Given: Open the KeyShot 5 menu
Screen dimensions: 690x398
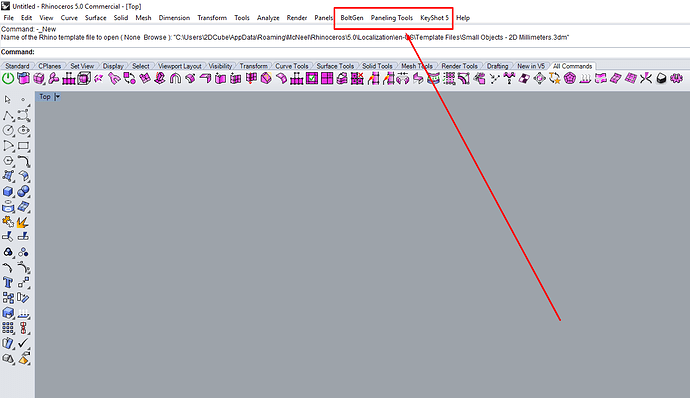Looking at the screenshot, I should click(x=434, y=18).
